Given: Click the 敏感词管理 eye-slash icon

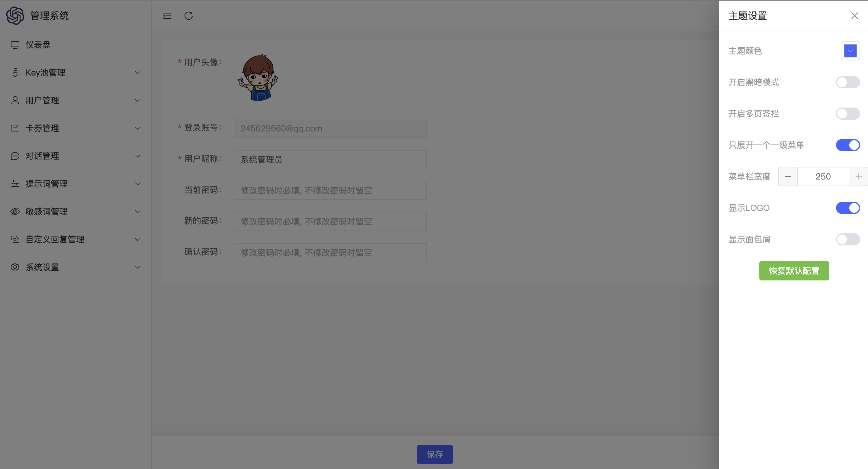Looking at the screenshot, I should point(15,212).
